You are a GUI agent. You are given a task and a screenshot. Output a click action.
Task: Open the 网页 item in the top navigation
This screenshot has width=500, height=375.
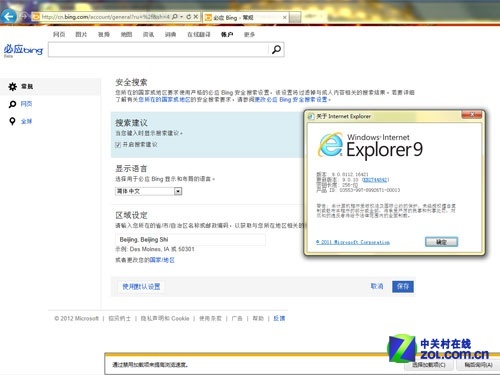59,34
